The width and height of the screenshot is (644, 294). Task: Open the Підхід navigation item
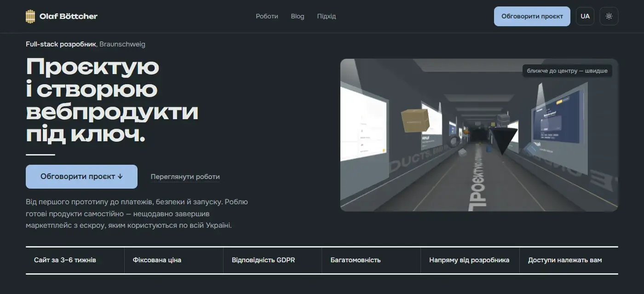327,16
